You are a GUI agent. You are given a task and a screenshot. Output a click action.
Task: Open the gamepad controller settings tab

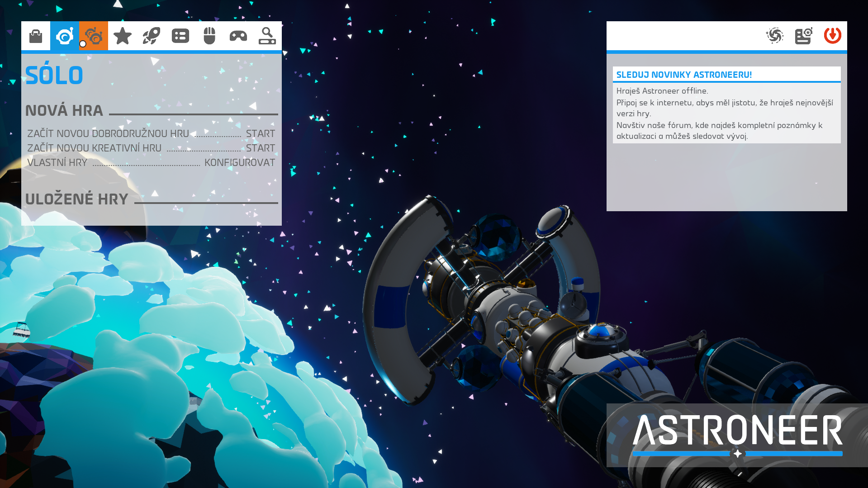[238, 36]
